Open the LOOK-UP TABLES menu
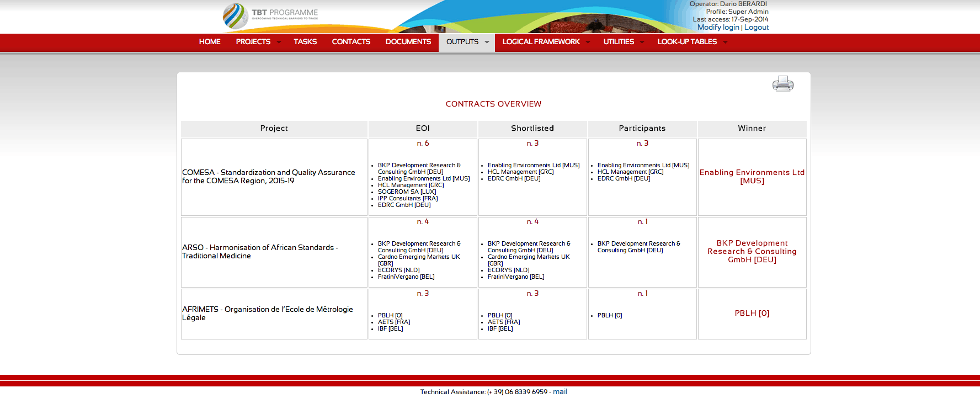Screen dimensions: 980x398 click(x=687, y=42)
